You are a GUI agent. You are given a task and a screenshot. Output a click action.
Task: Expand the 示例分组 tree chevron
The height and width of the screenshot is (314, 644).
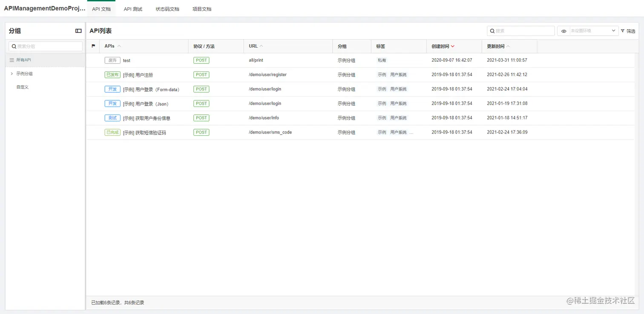tap(11, 74)
